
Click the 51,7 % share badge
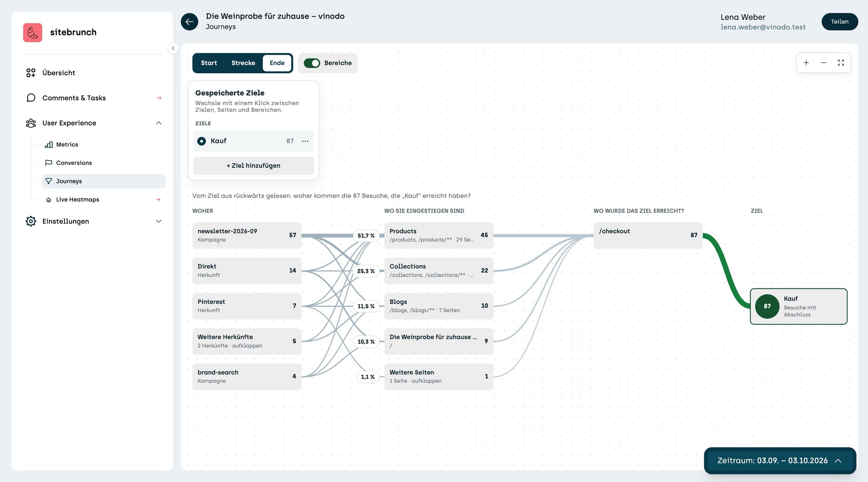coord(366,236)
